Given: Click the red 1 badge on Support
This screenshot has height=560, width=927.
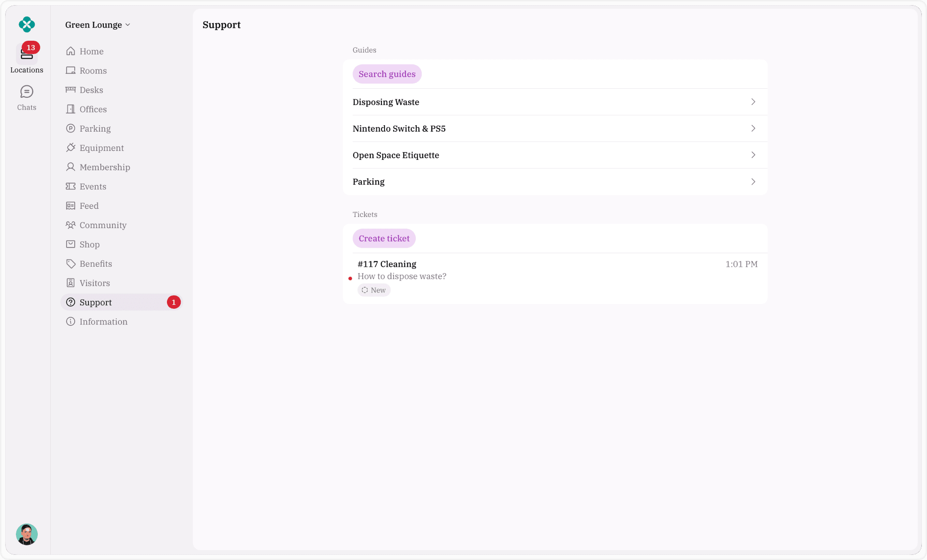Looking at the screenshot, I should (x=174, y=302).
